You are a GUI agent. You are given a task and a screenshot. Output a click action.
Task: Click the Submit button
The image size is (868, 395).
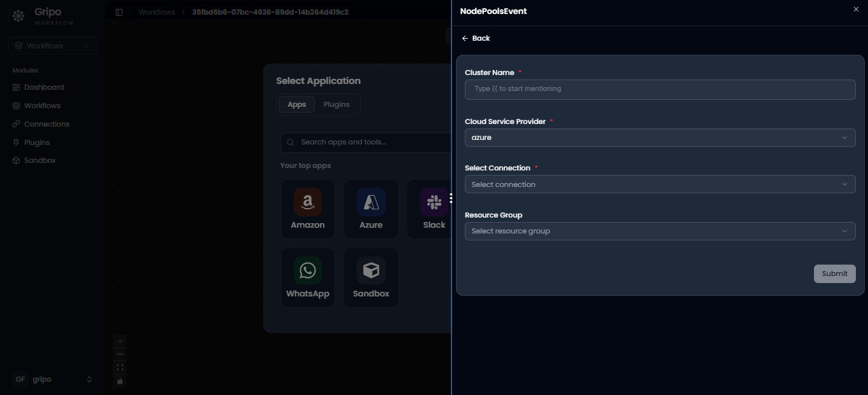pyautogui.click(x=834, y=274)
